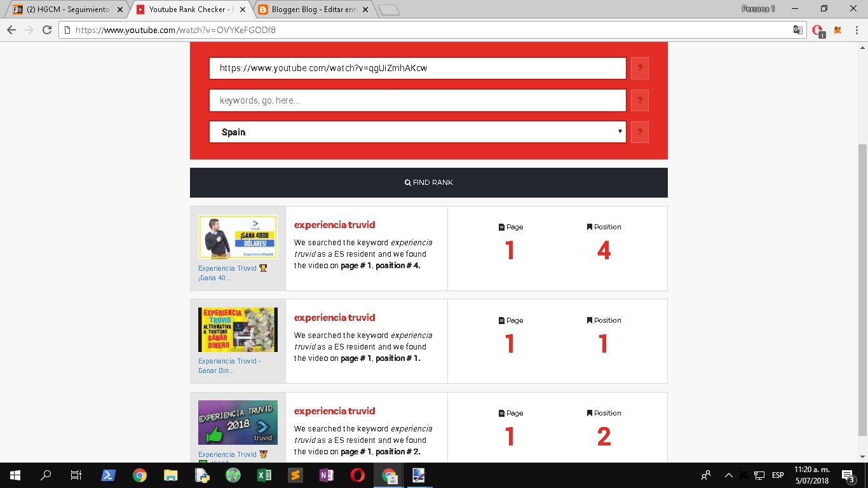Open the Windows Start menu
868x488 pixels.
(15, 475)
